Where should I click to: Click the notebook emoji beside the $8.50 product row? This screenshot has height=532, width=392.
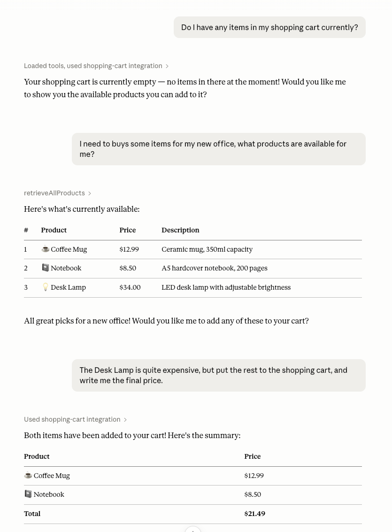(46, 268)
